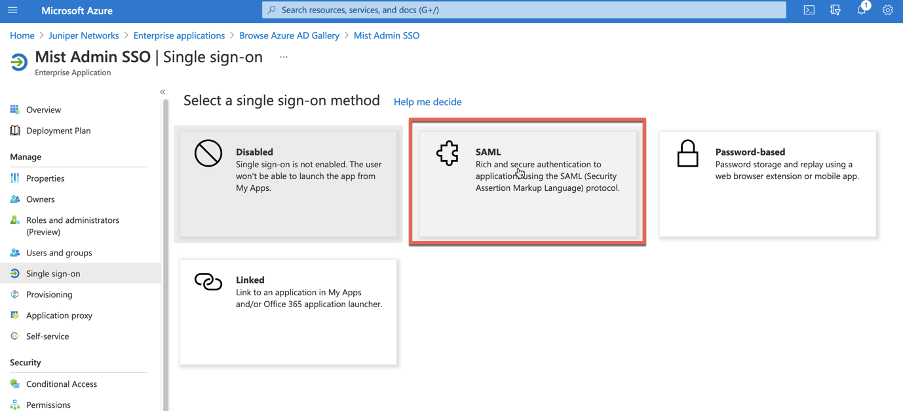Image resolution: width=904 pixels, height=412 pixels.
Task: Click the left sidebar vertical scrollbar
Action: point(166,250)
